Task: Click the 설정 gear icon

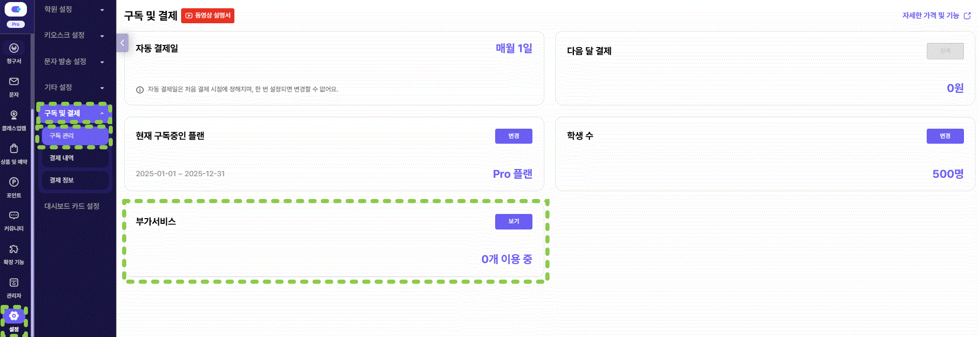Action: (14, 316)
